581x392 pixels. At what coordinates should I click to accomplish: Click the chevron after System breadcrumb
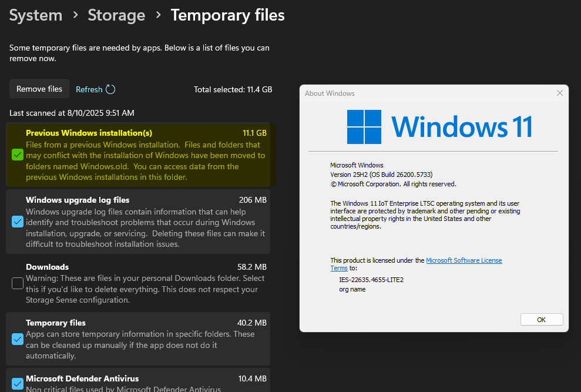(75, 15)
